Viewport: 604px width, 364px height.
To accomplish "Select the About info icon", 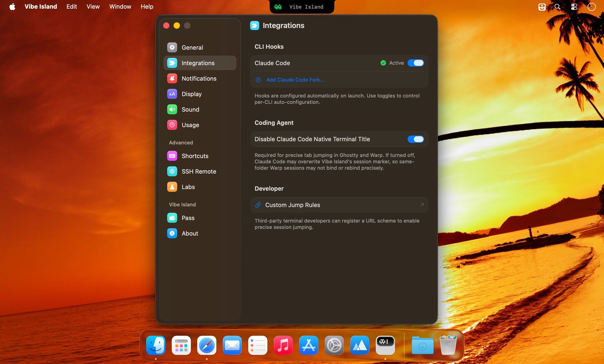I will [x=172, y=233].
